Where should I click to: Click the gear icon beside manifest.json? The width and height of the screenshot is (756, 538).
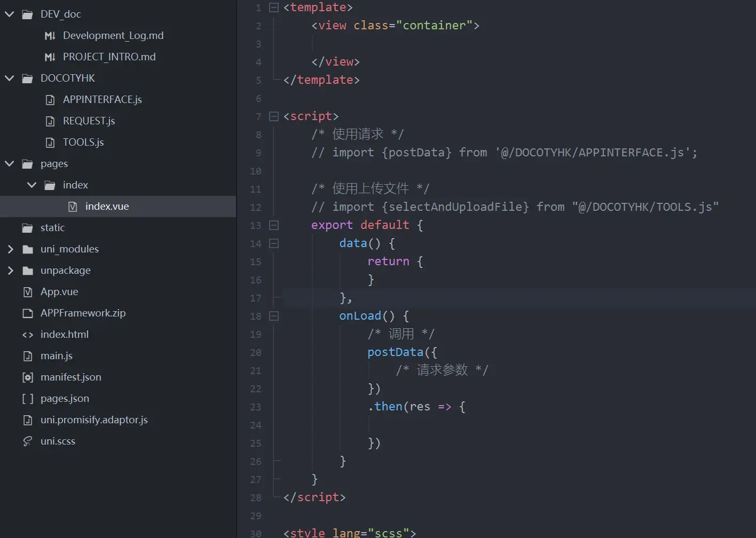click(28, 377)
